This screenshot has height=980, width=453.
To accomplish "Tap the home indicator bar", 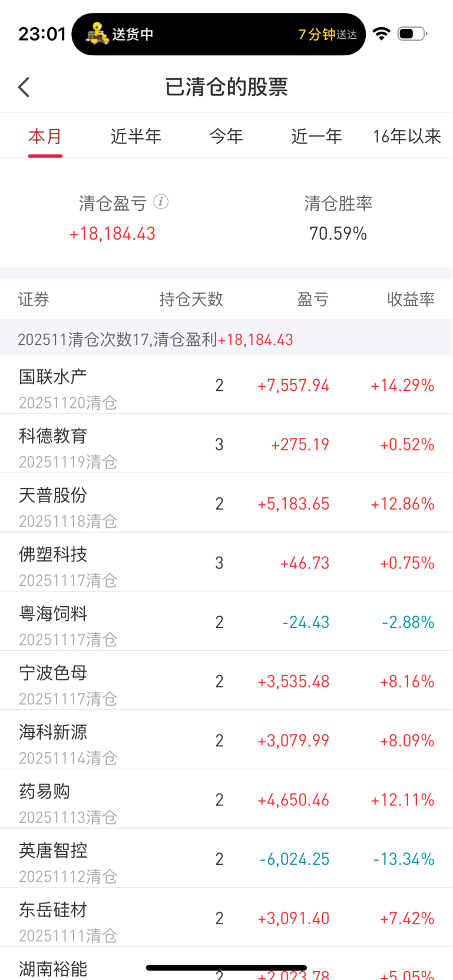I will pos(226,968).
